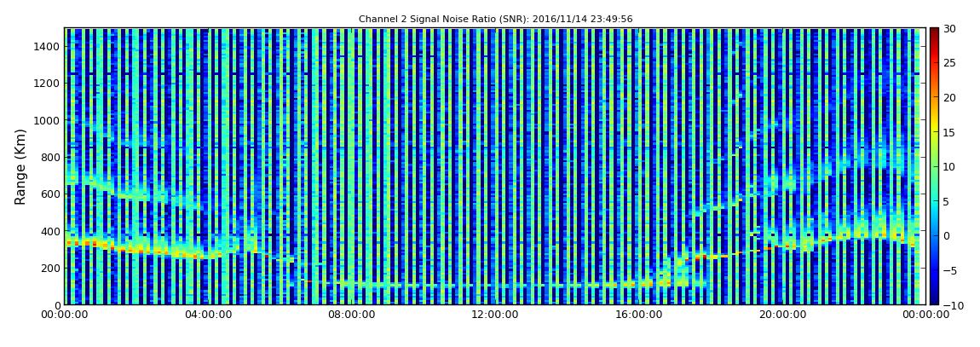Click the 08:00:00 time axis label
The width and height of the screenshot is (980, 347).
[352, 315]
